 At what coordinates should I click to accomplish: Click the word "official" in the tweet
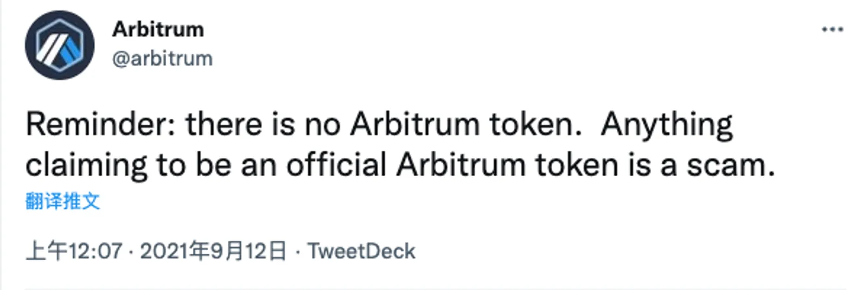click(336, 165)
